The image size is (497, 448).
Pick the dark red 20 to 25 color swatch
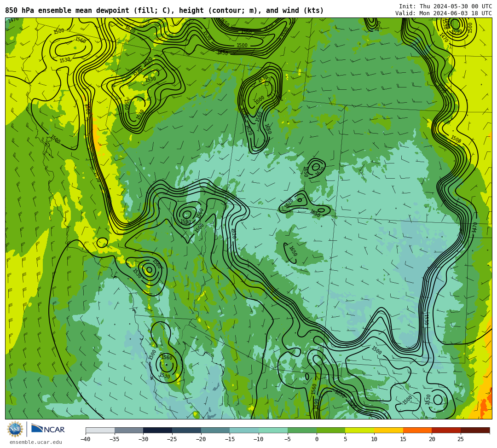(446, 430)
